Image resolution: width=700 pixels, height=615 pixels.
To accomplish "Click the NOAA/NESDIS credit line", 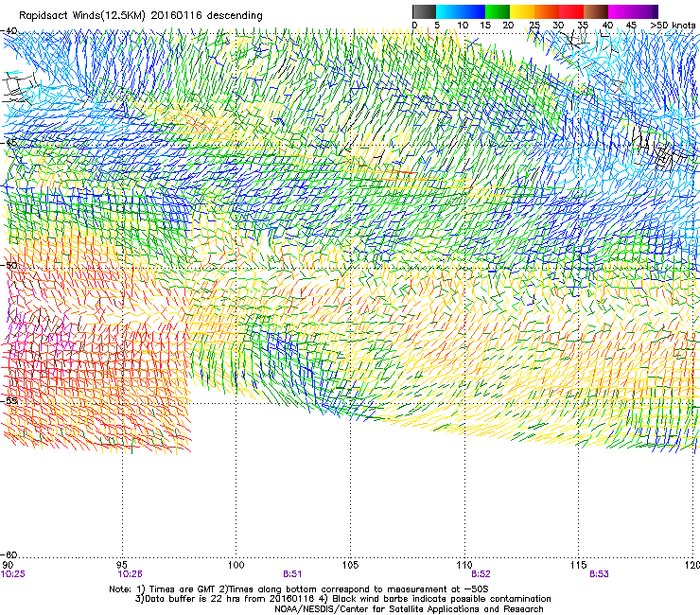I will click(x=409, y=609).
